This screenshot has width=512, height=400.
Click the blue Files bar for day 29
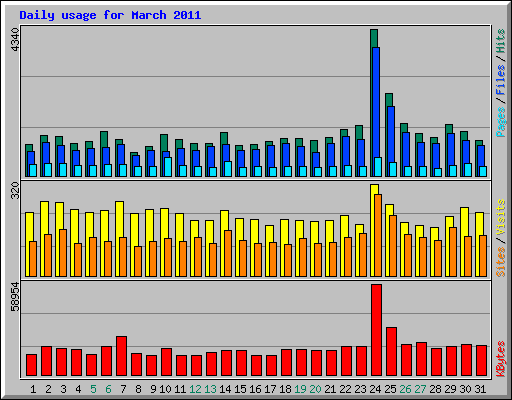451,149
